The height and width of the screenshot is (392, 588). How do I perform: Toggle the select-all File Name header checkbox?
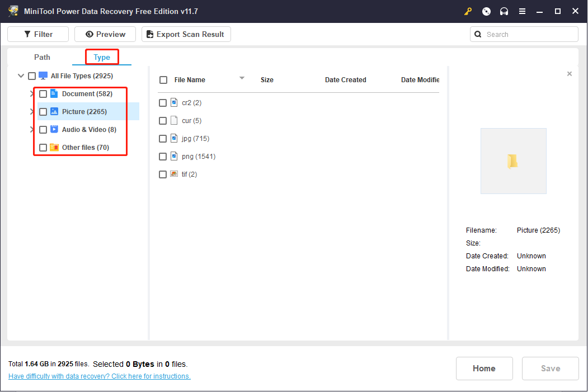(x=163, y=80)
